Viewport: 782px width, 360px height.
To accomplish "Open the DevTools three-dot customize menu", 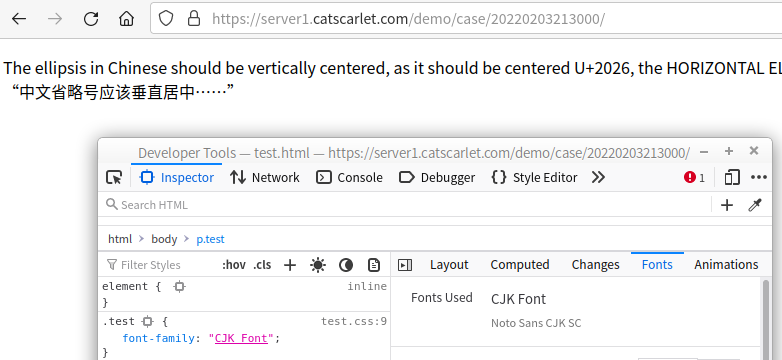I will click(x=759, y=178).
